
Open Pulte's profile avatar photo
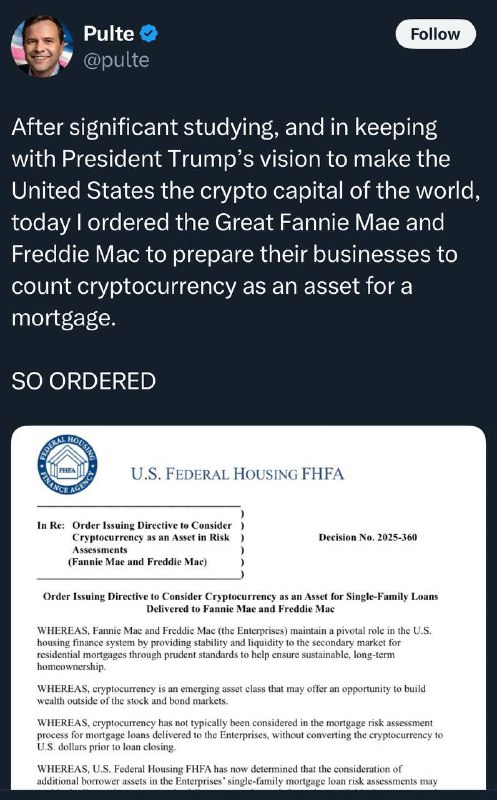click(42, 46)
